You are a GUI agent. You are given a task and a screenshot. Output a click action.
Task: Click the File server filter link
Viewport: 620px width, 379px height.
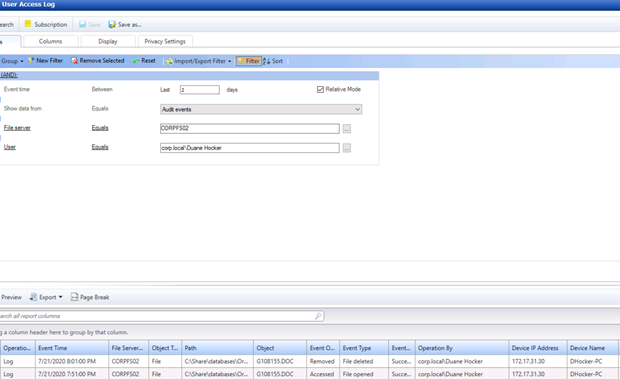(17, 128)
